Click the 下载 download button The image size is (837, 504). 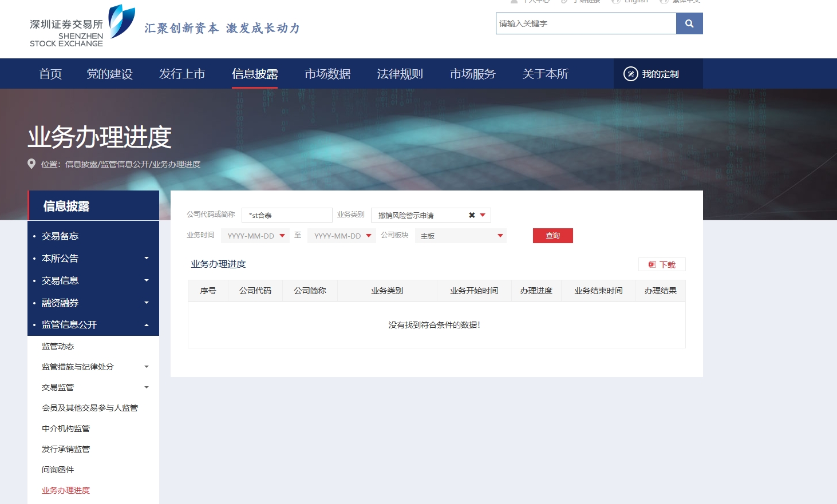coord(662,264)
